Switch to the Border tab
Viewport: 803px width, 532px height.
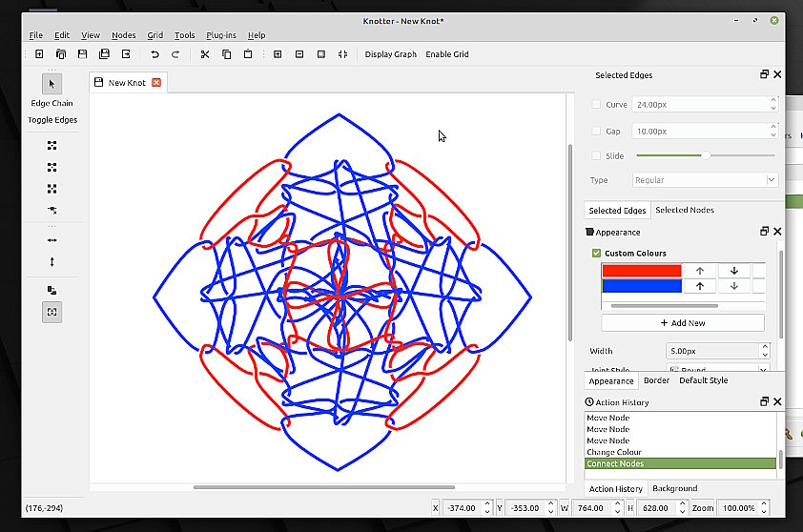[x=656, y=380]
